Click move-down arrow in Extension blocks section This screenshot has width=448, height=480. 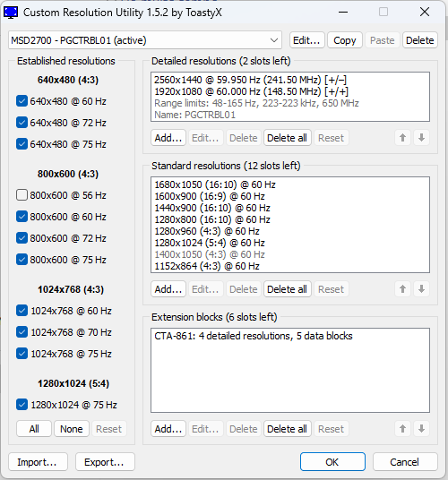point(421,429)
